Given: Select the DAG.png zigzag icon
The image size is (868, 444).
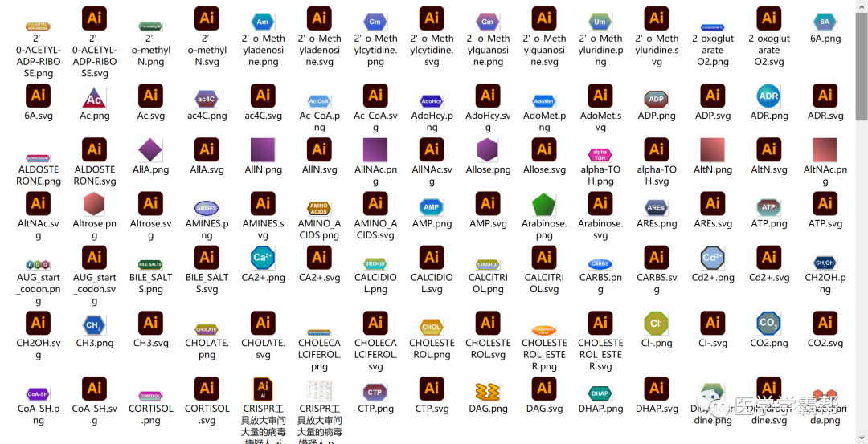Looking at the screenshot, I should [x=488, y=393].
